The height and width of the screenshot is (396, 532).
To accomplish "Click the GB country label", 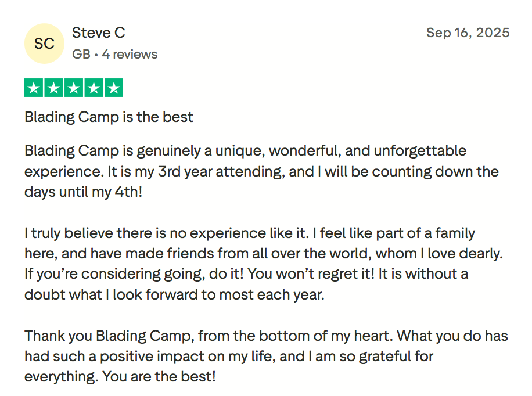I will (81, 55).
